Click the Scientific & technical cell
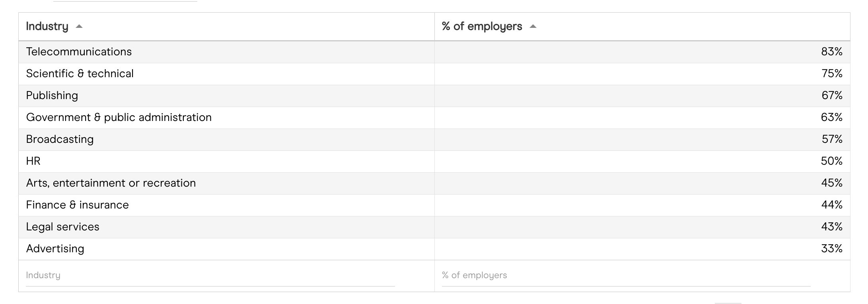This screenshot has width=868, height=304. (x=80, y=74)
